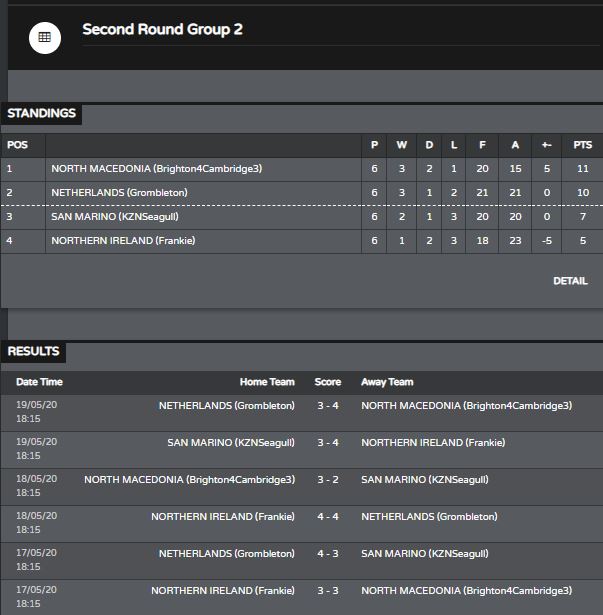Click the Home Team column header in results
The image size is (603, 615).
267,382
